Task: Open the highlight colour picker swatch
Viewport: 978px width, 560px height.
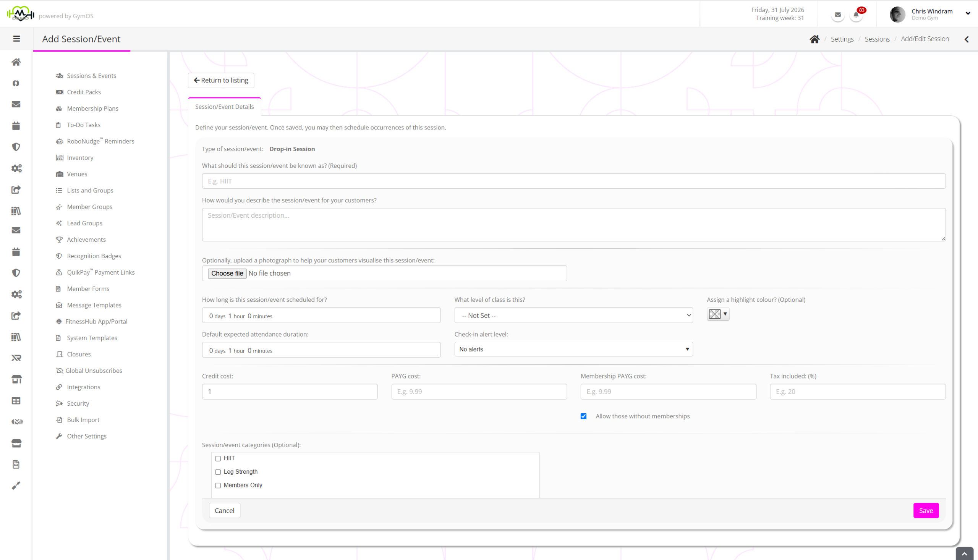Action: (x=717, y=314)
